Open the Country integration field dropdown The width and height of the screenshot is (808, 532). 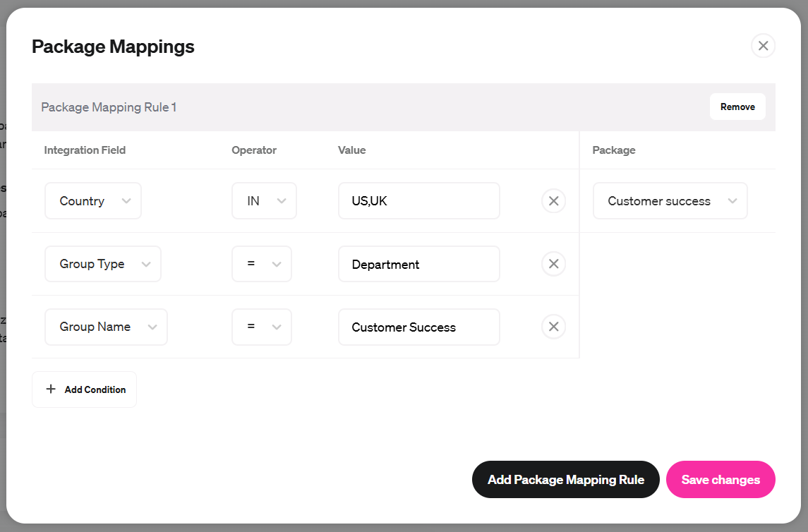pos(92,200)
